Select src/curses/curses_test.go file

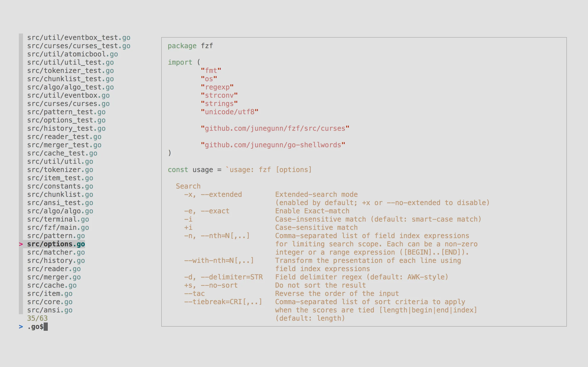[79, 46]
